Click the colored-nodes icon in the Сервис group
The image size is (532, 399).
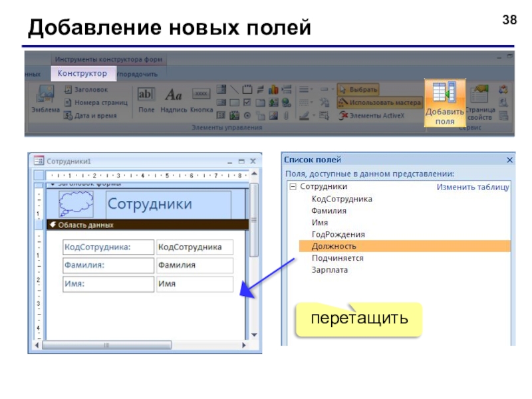pos(503,90)
